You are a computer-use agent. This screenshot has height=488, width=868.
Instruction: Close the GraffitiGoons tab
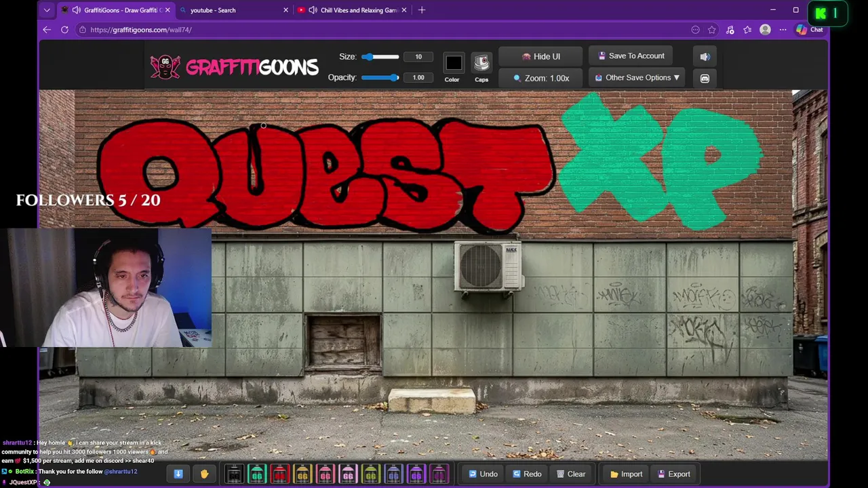point(167,10)
